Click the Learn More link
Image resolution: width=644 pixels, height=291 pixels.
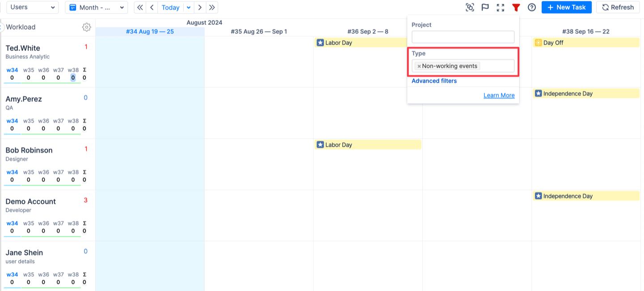[499, 95]
